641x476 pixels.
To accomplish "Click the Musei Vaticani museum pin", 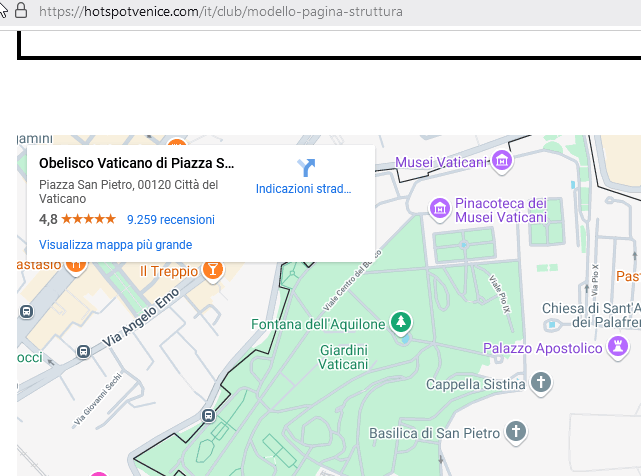I will (x=502, y=161).
